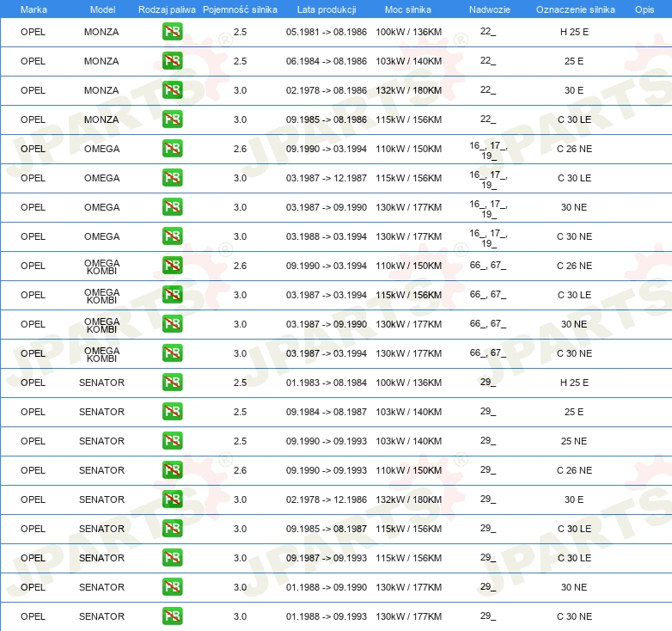Image resolution: width=672 pixels, height=631 pixels.
Task: Click fuel icon in Senator 09.1987->09.1993 row
Action: 172,558
